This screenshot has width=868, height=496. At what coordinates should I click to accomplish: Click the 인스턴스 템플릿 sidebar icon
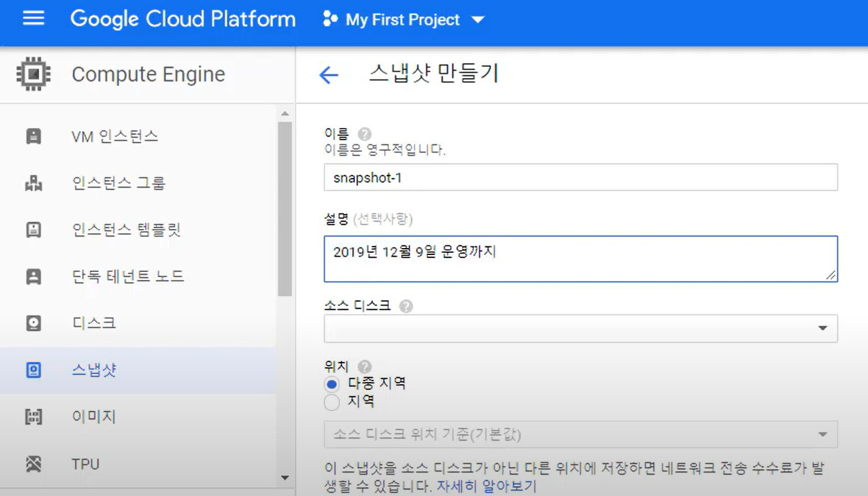point(33,230)
